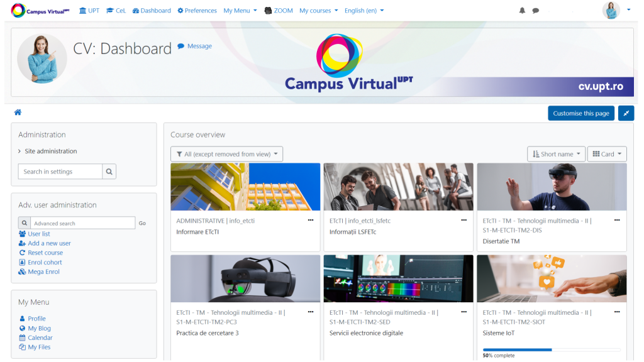Open three-dot menu on Servicii electronice digitale
This screenshot has height=362, width=644.
point(464,312)
